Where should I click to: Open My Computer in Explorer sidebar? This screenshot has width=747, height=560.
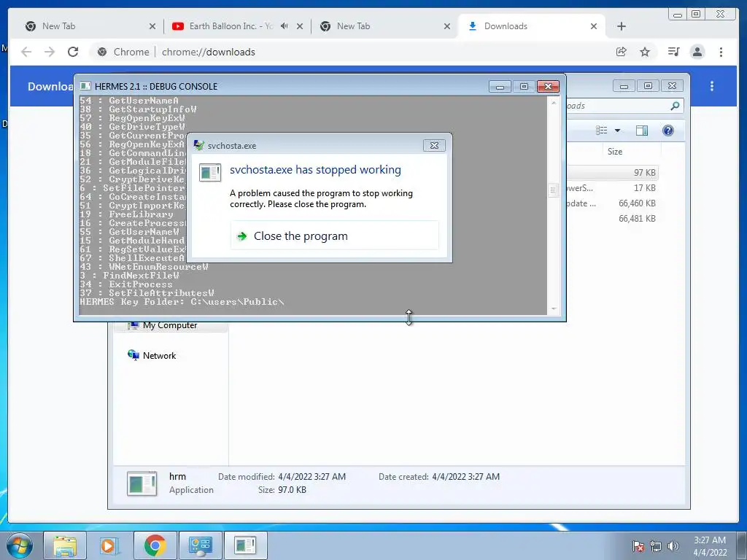[x=169, y=326]
